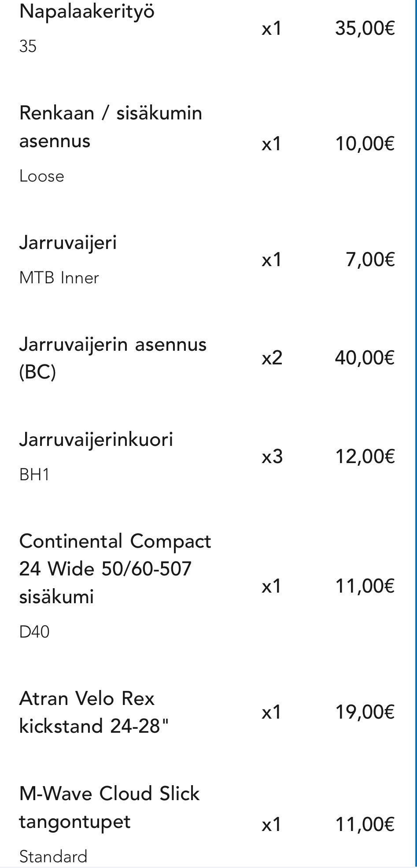
Task: Click the 35,00€ price of Napalaakerityö
Action: 365,29
